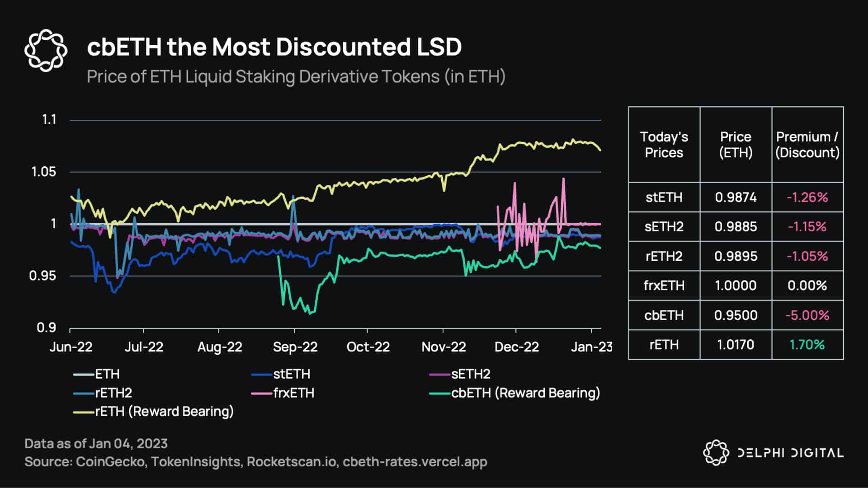Viewport: 868px width, 488px height.
Task: Click the 0.9500 price cell
Action: click(x=736, y=315)
